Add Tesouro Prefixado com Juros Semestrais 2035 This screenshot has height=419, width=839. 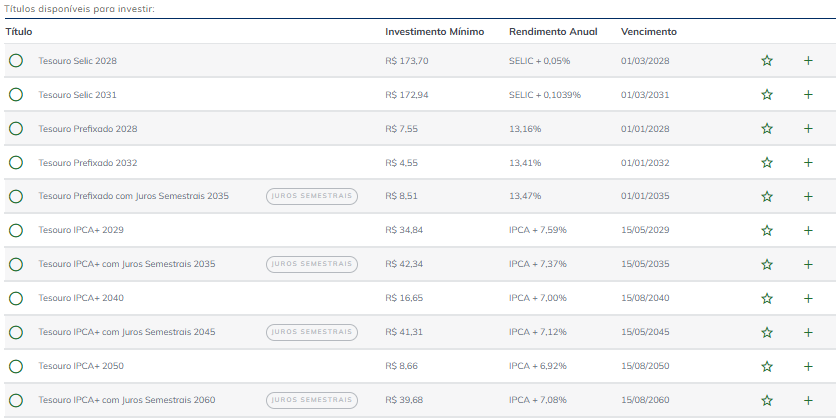pyautogui.click(x=808, y=196)
